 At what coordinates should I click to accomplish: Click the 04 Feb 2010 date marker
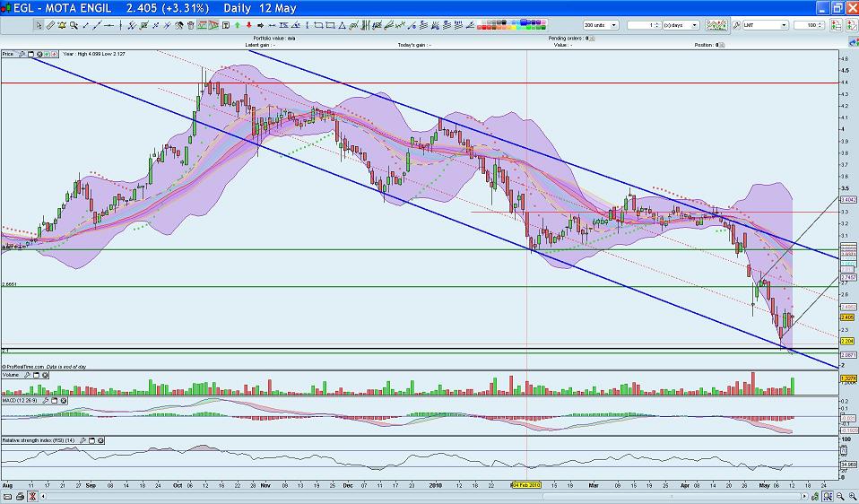pyautogui.click(x=526, y=485)
